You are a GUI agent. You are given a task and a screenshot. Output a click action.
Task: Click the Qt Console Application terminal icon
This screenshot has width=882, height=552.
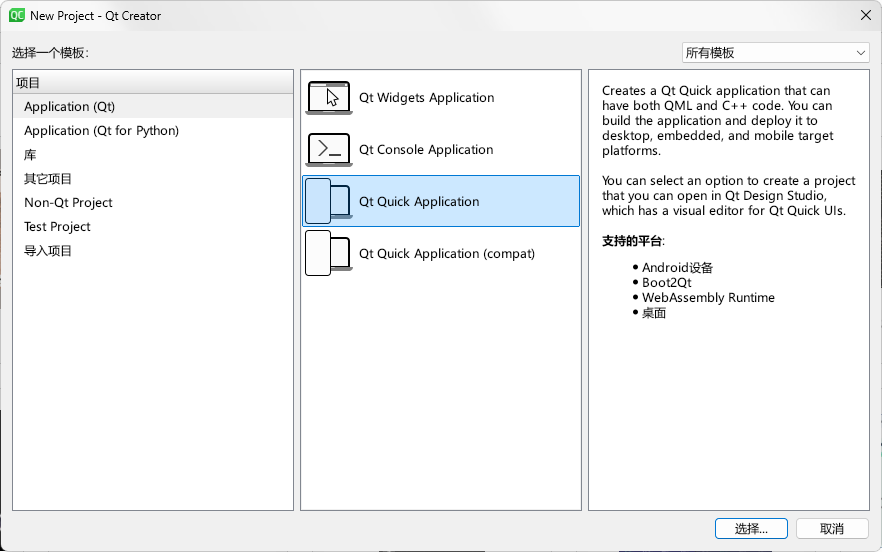click(328, 150)
